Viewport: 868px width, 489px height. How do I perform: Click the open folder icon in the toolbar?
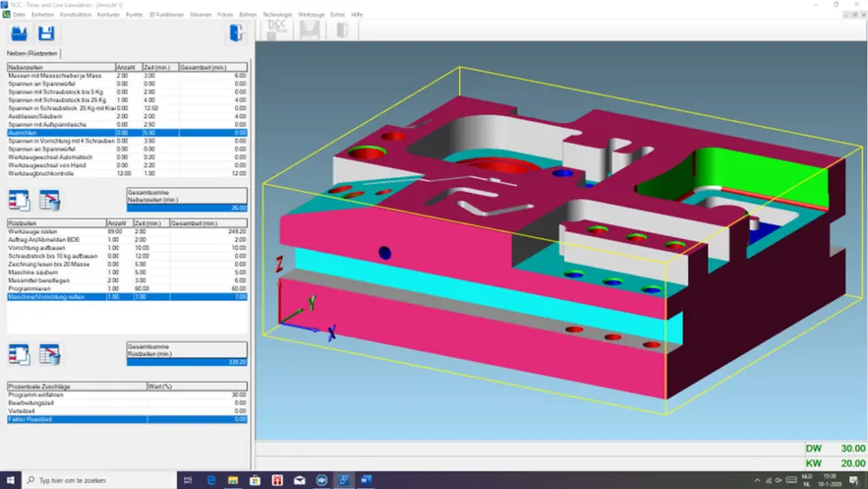tap(20, 34)
